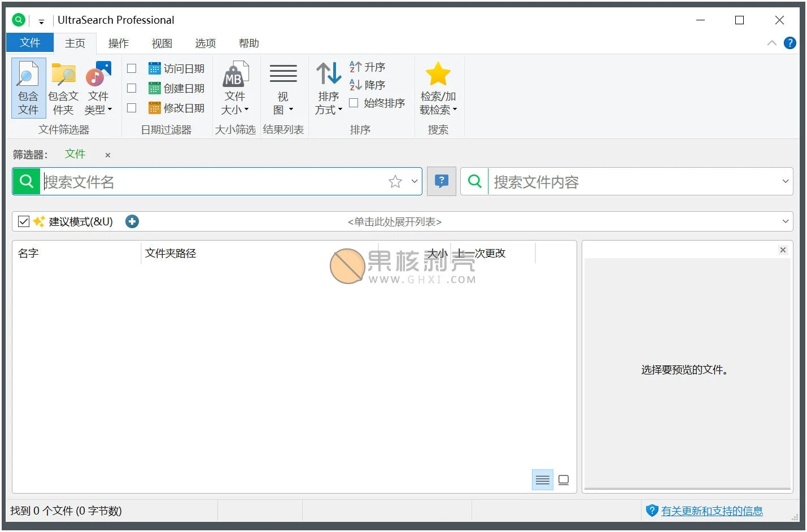Open the 文件类型 dropdown
This screenshot has height=532, width=807.
coord(98,103)
